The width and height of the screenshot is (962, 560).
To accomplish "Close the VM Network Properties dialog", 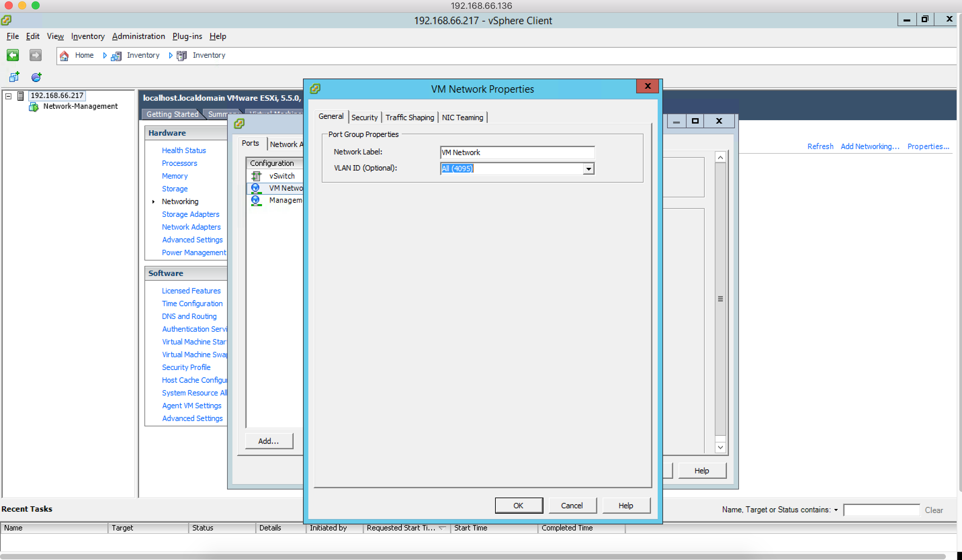I will tap(648, 86).
